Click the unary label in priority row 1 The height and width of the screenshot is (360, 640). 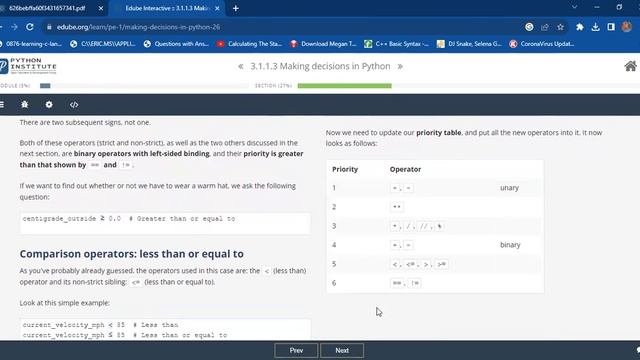509,188
